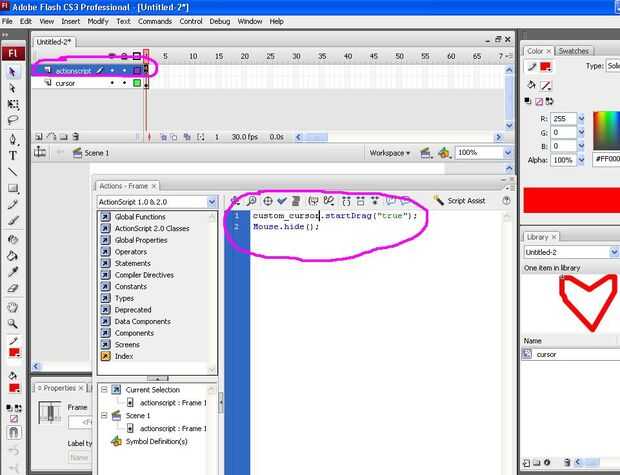Open the Library document Untitled-2 dropdown

(x=614, y=252)
